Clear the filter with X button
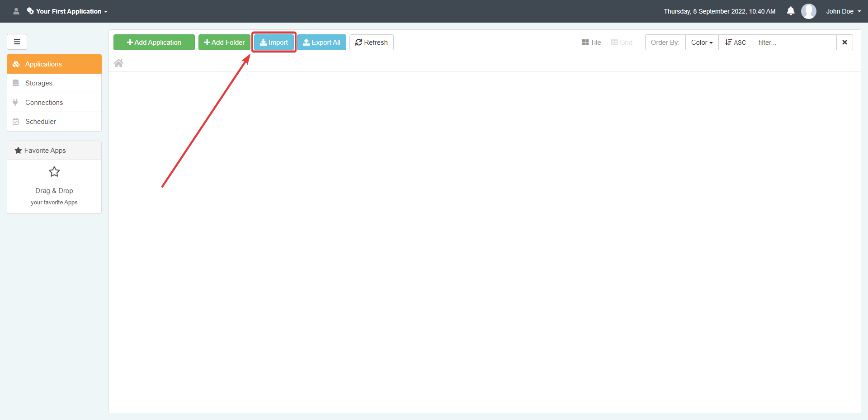 pos(844,42)
